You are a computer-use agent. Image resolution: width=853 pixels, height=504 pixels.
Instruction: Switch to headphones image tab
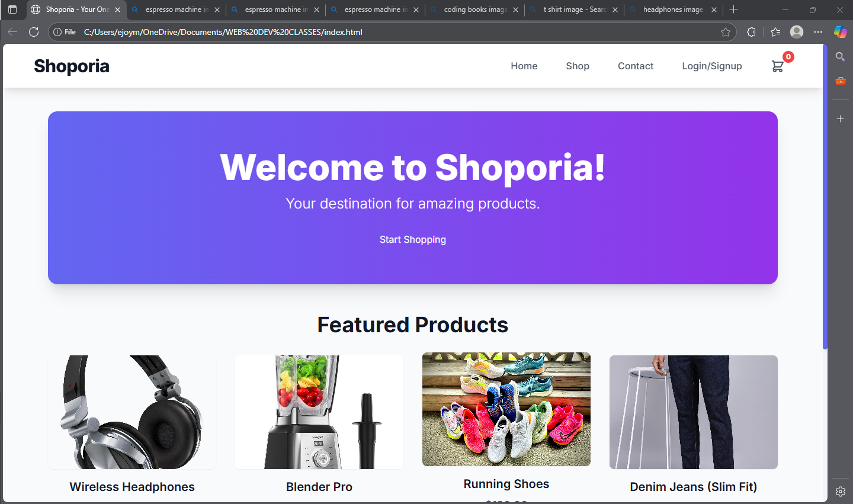[673, 9]
